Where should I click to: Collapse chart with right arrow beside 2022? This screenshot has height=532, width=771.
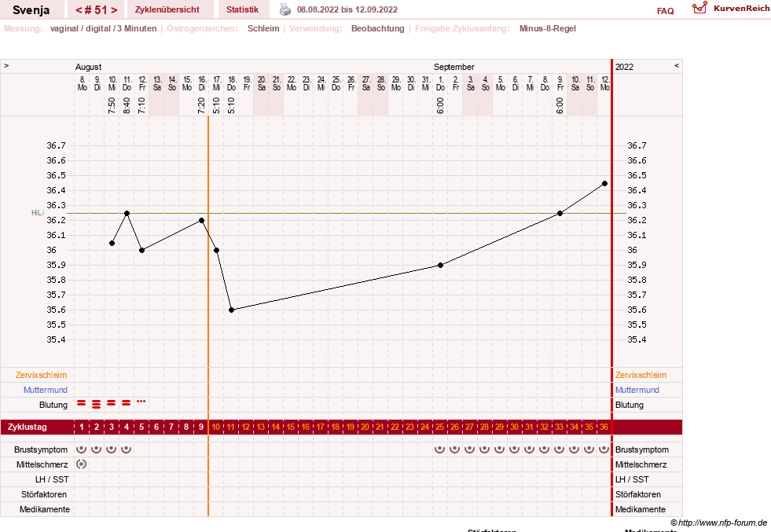point(677,65)
